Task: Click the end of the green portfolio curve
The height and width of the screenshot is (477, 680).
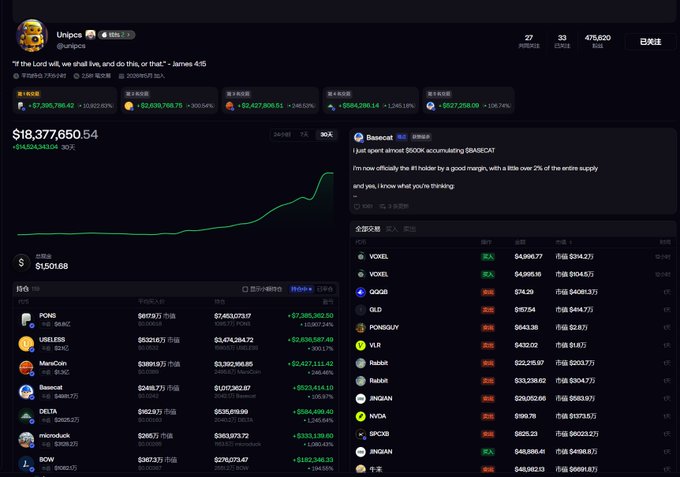Action: point(333,173)
